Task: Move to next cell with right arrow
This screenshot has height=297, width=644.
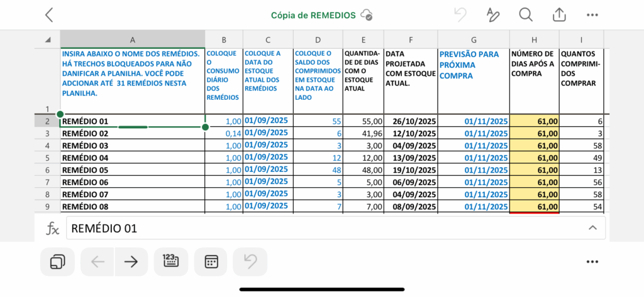Action: [131, 262]
